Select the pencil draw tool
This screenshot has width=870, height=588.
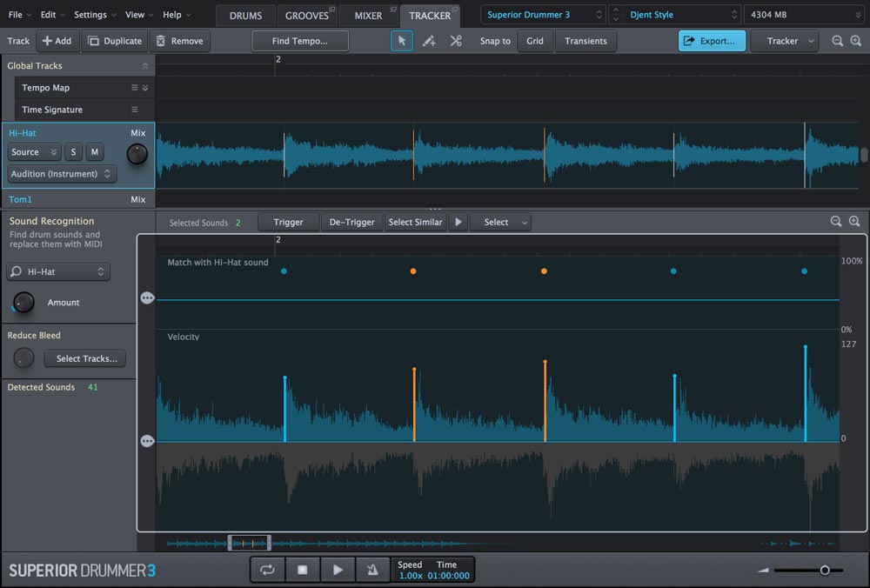429,41
